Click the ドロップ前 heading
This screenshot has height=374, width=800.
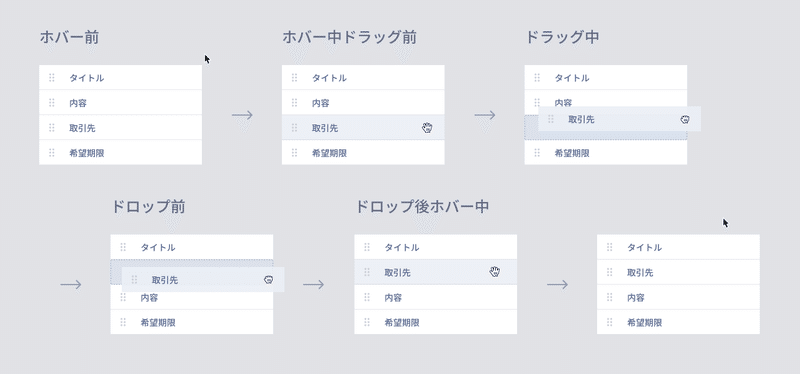coord(148,207)
